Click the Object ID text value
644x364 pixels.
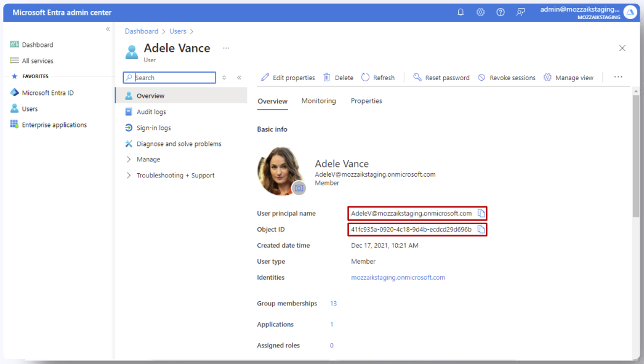coord(411,229)
